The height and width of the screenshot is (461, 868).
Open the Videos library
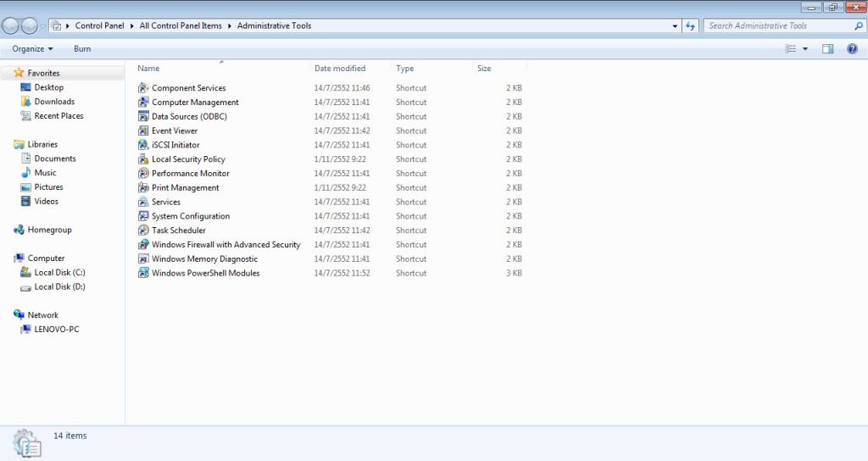46,202
